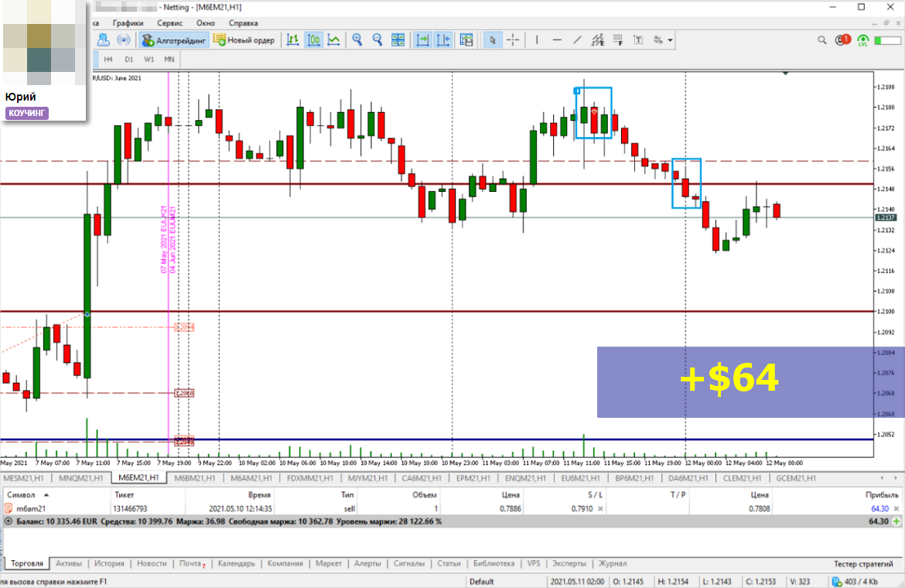This screenshot has height=588, width=905.
Task: Open the Справка menu
Action: pos(243,23)
